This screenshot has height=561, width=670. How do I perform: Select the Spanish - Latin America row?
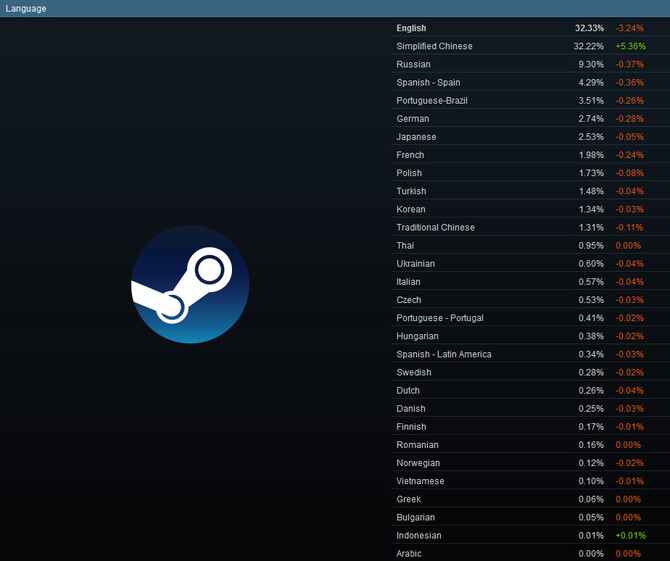pyautogui.click(x=530, y=354)
